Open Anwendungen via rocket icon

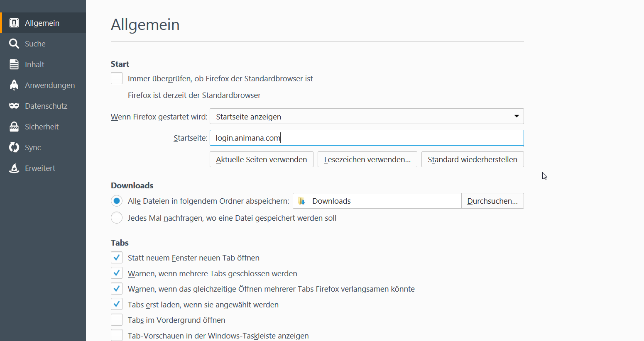pos(14,85)
